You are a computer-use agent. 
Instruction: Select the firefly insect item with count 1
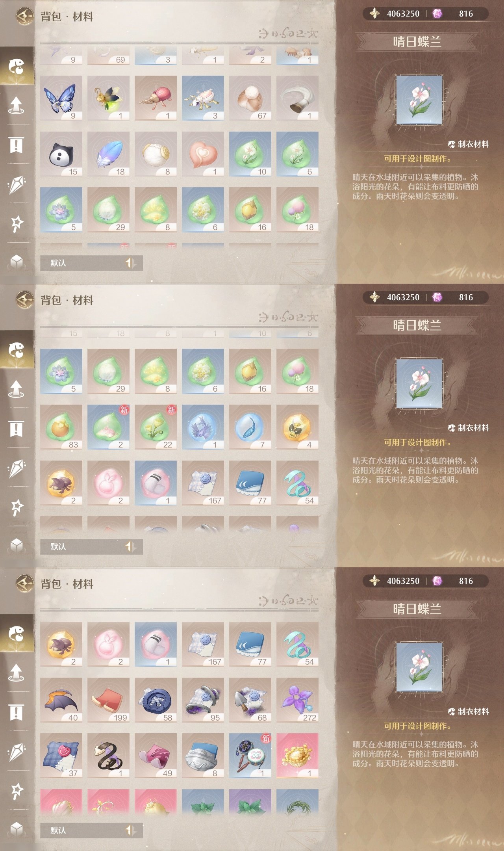[108, 98]
